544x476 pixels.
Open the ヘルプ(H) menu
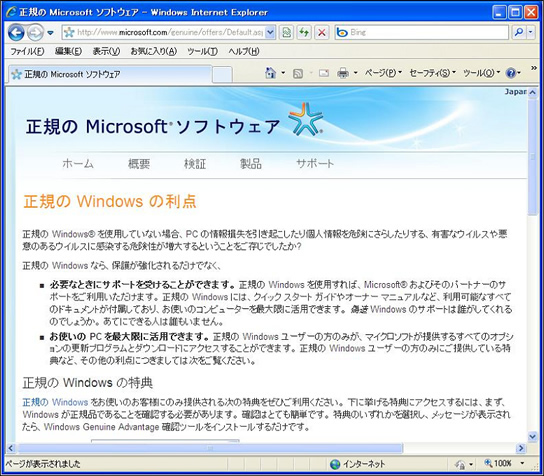tap(244, 51)
